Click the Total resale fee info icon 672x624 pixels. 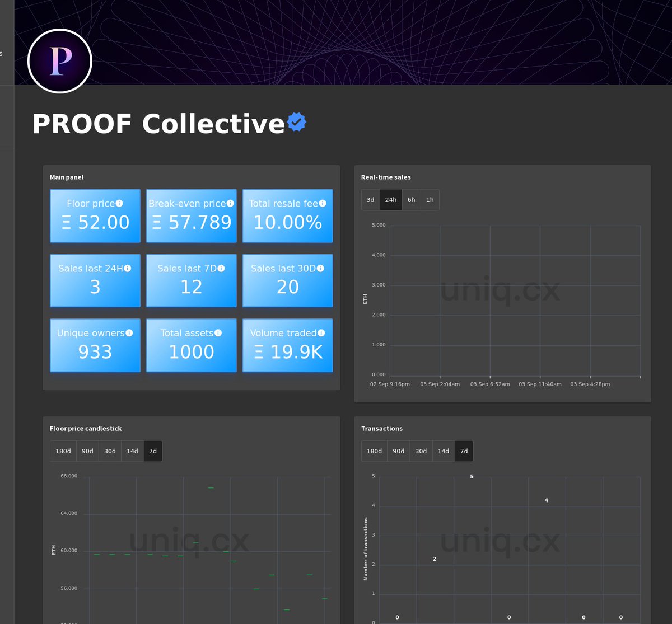(x=323, y=204)
